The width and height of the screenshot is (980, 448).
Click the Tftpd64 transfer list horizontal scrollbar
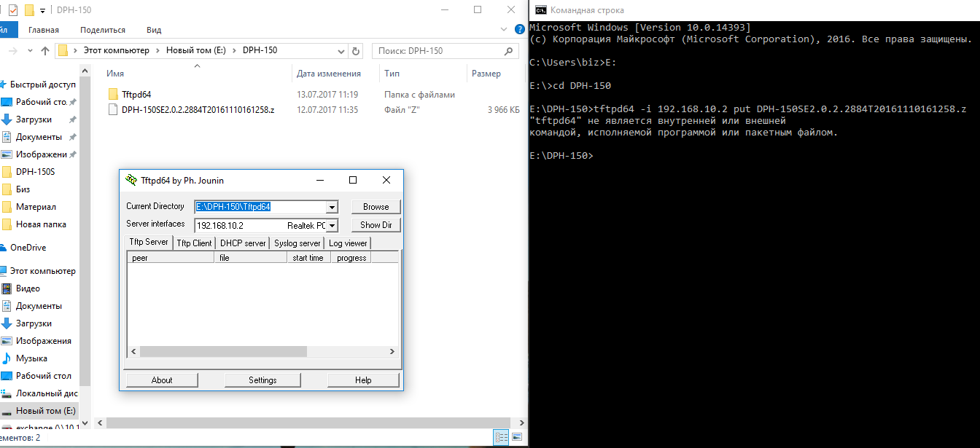(x=222, y=351)
